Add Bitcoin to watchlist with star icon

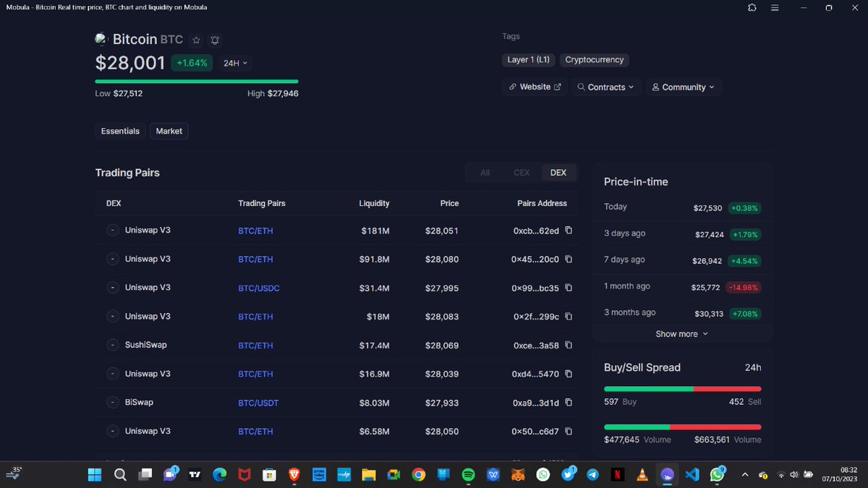point(196,40)
